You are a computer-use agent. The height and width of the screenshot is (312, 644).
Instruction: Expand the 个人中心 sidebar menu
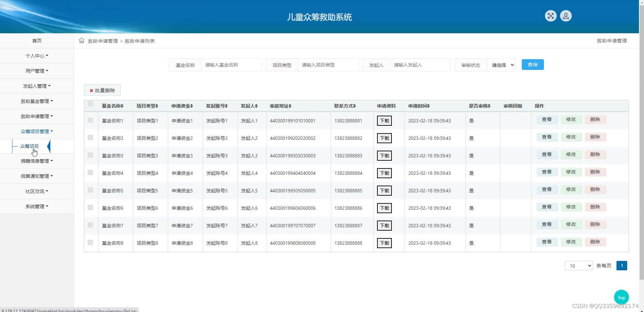click(37, 56)
